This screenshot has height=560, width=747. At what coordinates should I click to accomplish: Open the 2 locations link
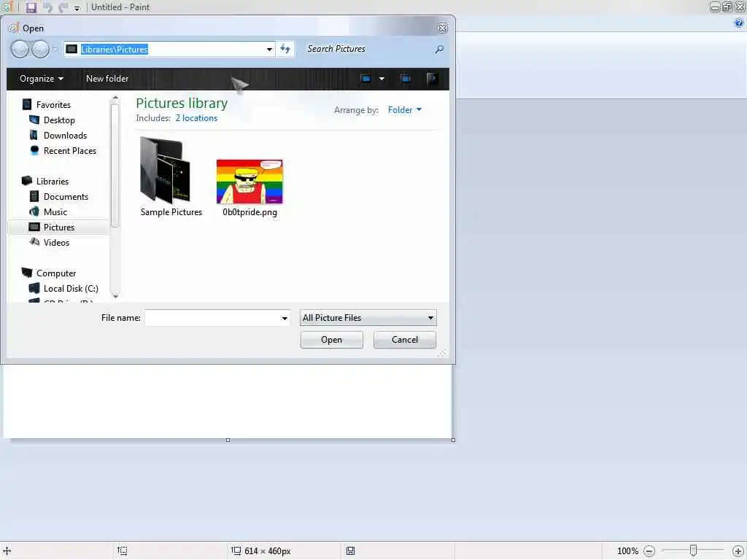(196, 118)
